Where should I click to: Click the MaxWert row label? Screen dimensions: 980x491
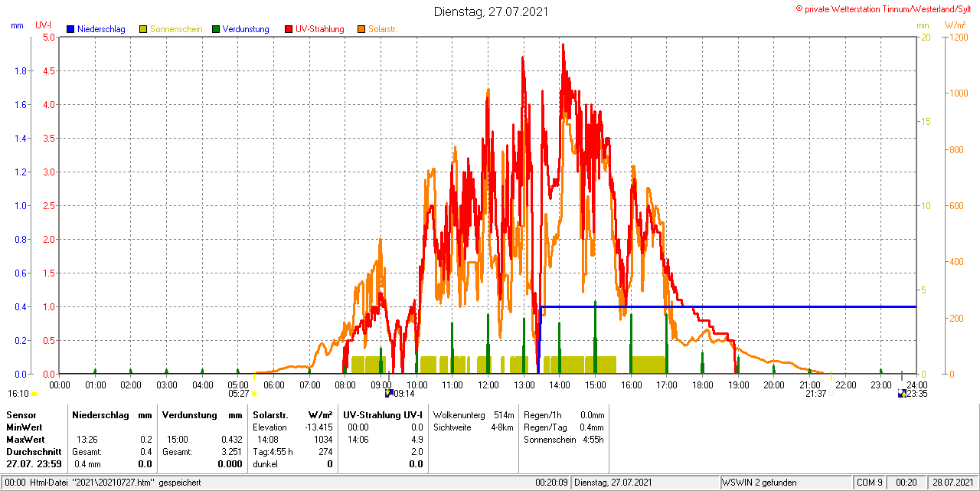click(26, 440)
